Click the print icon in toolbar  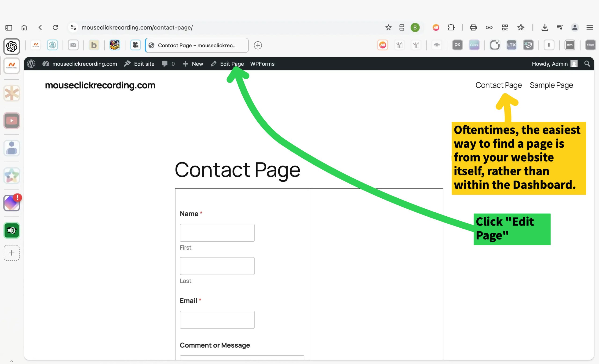point(473,27)
